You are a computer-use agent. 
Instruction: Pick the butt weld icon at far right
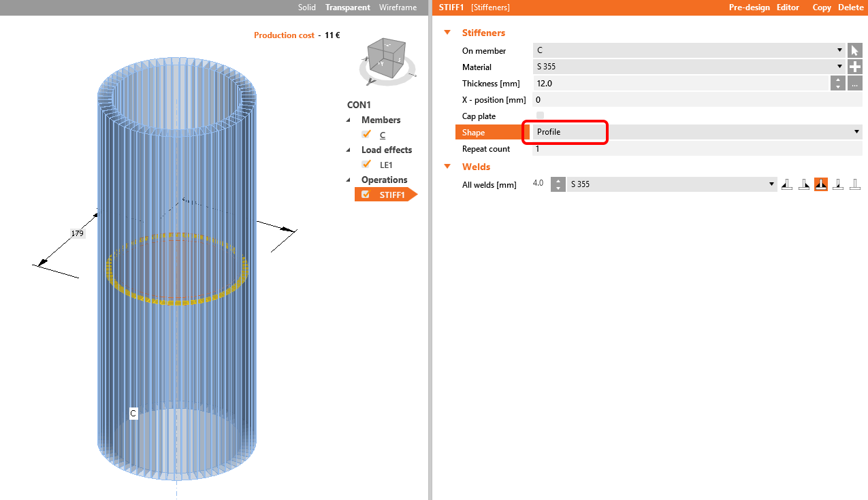[x=855, y=184]
